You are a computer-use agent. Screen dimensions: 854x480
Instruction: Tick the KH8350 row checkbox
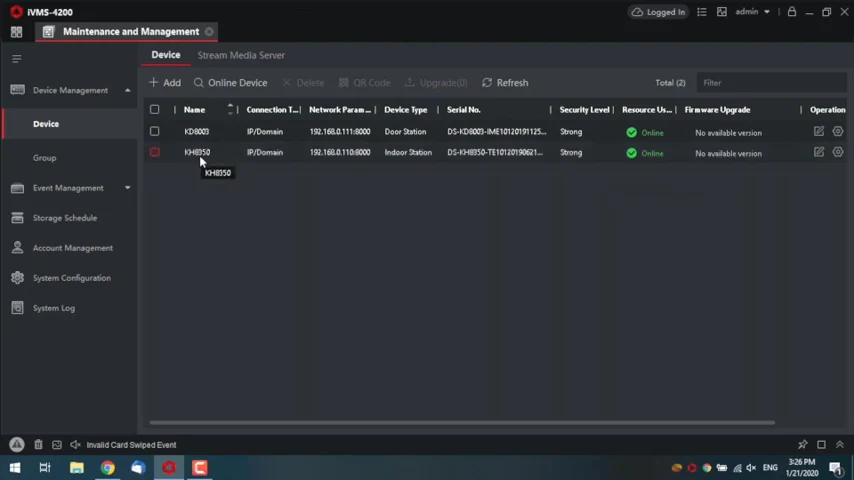click(155, 152)
